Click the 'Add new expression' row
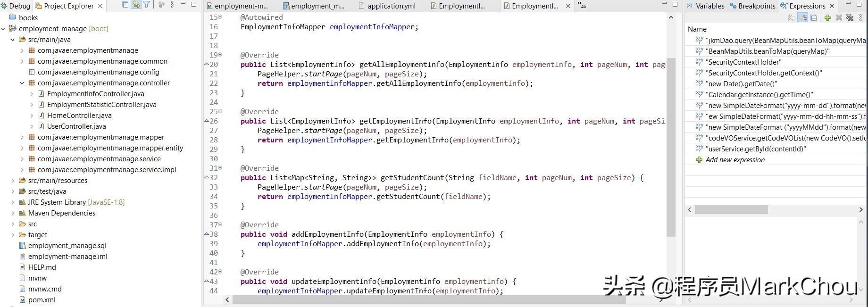The width and height of the screenshot is (868, 307). pyautogui.click(x=776, y=160)
